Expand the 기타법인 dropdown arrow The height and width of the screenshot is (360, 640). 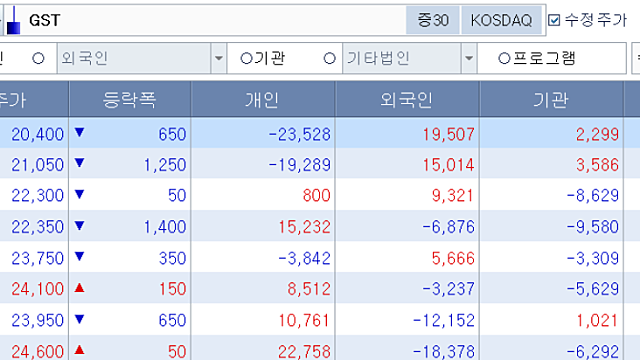[x=469, y=58]
